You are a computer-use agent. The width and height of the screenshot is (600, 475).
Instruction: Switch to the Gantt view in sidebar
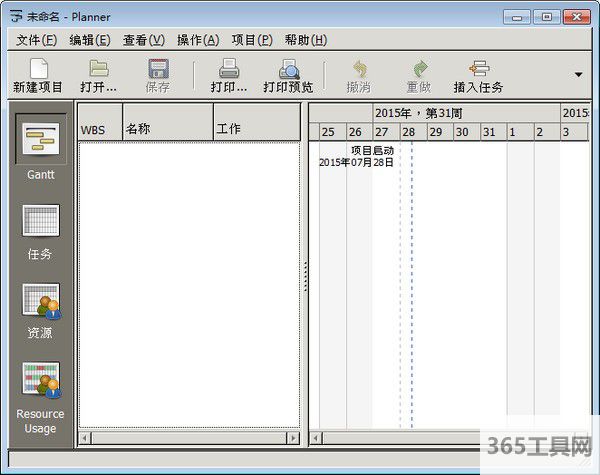41,139
